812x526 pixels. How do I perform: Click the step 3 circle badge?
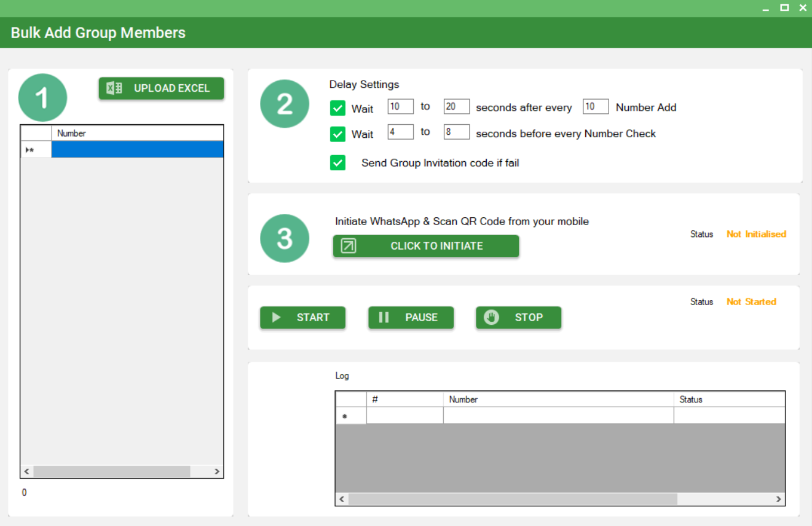tap(285, 238)
